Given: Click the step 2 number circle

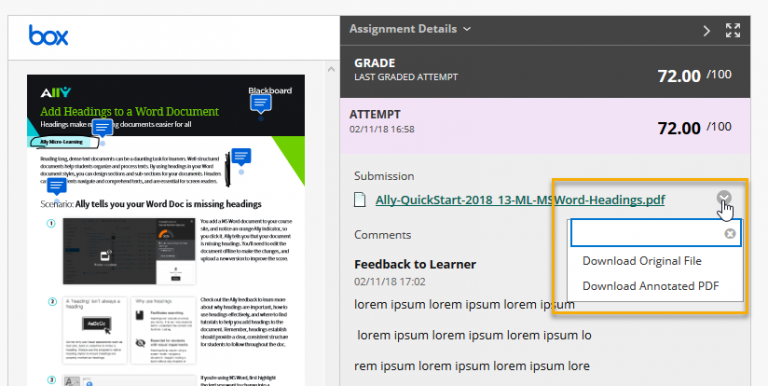Looking at the screenshot, I should point(52,301).
